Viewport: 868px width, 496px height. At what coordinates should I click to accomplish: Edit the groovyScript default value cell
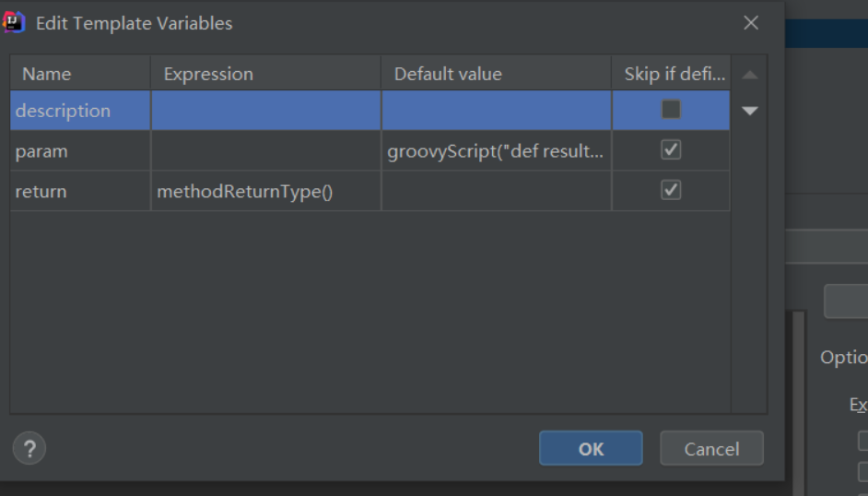pos(496,150)
